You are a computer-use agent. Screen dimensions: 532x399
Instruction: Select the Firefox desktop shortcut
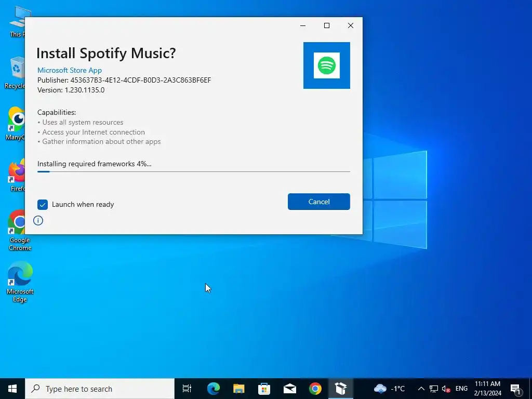click(17, 176)
